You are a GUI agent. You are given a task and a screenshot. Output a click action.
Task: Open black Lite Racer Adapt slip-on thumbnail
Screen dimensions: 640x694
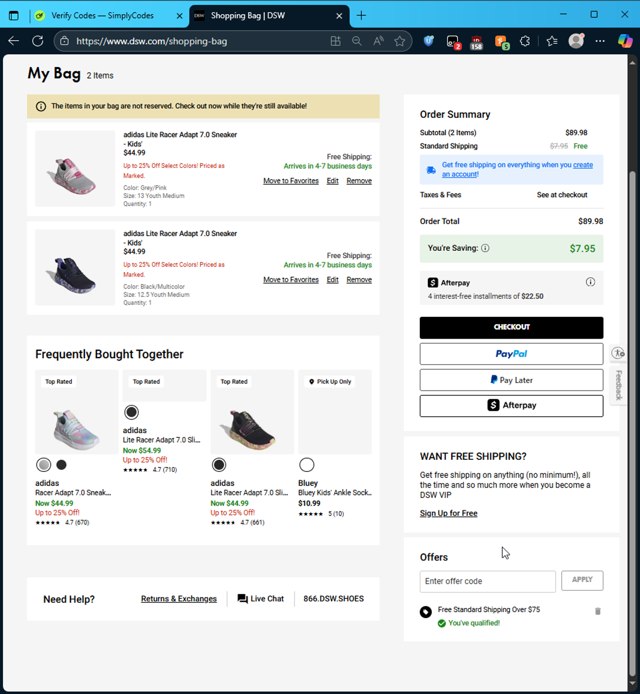(x=252, y=412)
